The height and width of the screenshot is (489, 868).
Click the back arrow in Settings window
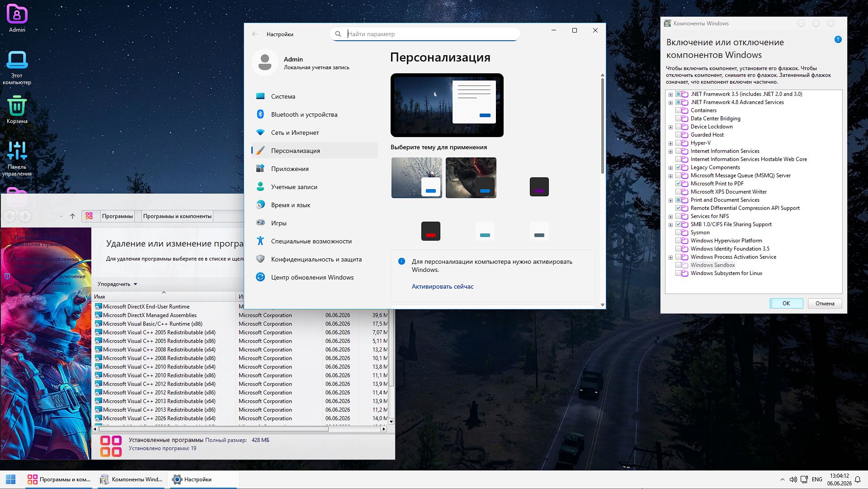pos(255,34)
